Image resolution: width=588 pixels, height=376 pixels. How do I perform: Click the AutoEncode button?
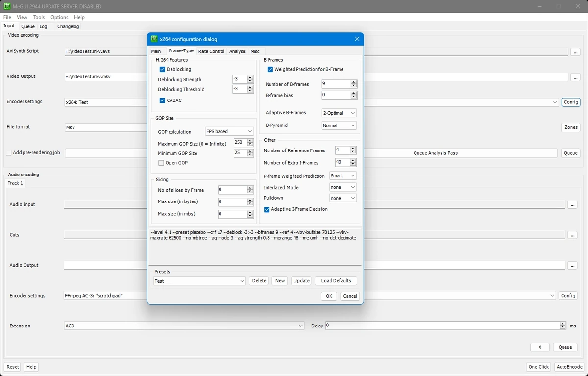(569, 367)
